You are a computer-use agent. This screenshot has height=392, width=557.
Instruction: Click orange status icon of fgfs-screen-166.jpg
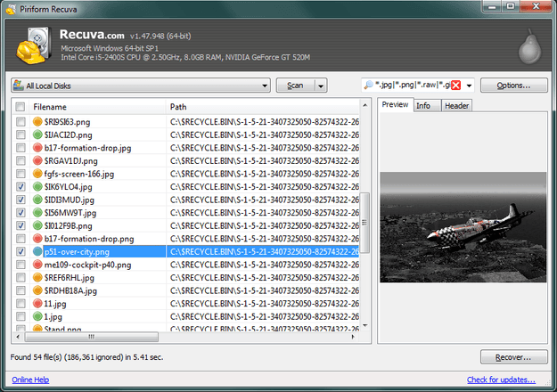pos(37,174)
